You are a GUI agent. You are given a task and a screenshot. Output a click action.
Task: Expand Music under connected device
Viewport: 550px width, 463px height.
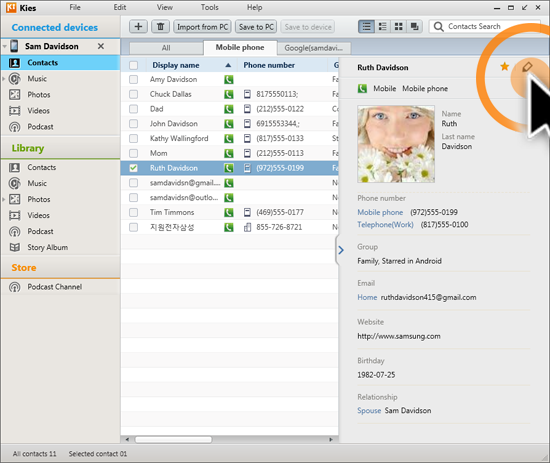pos(4,79)
